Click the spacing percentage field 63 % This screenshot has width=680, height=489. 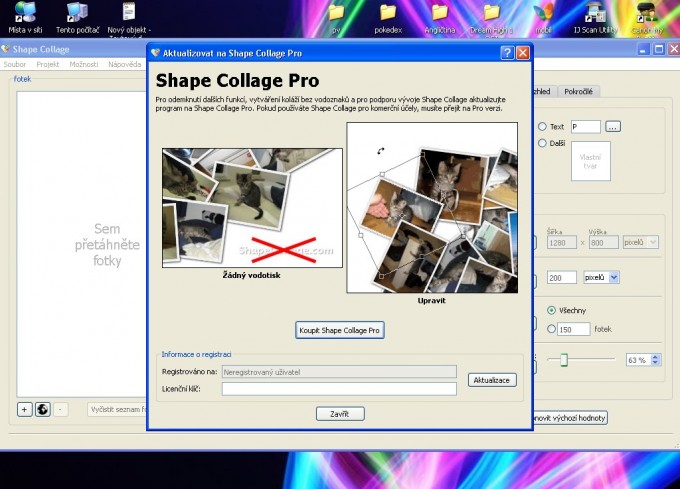(638, 360)
